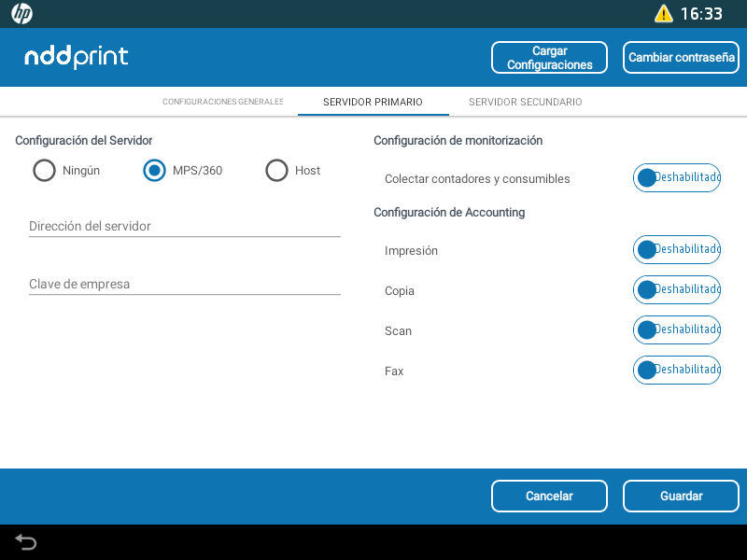This screenshot has height=560, width=747.
Task: Toggle Impresión accounting switch
Action: [x=676, y=250]
